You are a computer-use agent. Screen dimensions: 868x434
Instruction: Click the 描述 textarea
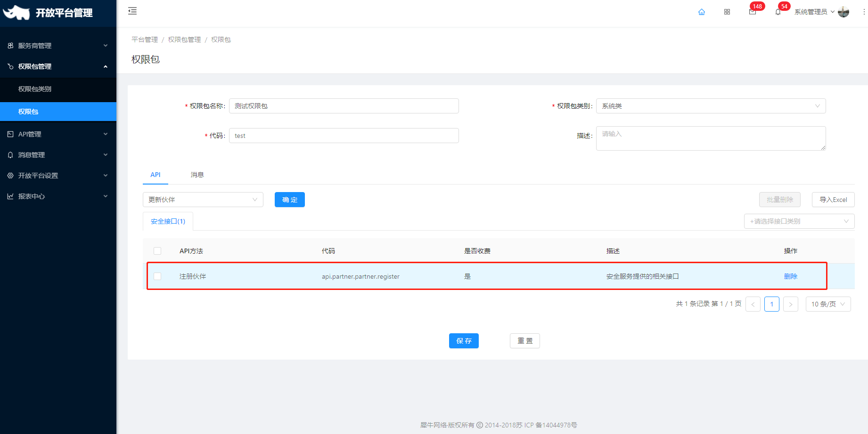[711, 138]
